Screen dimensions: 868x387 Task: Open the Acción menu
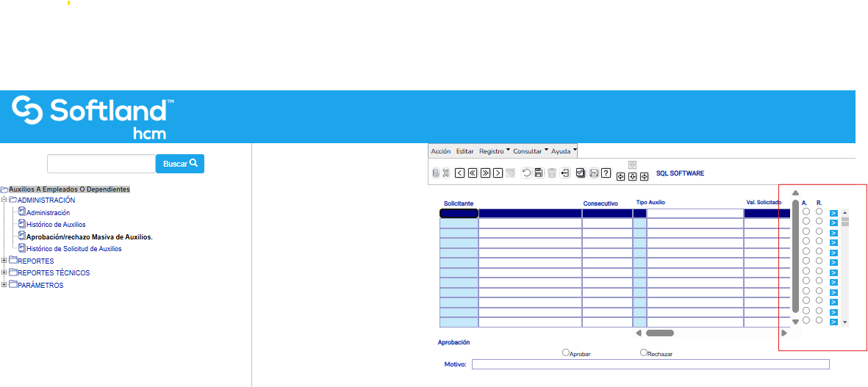pos(440,151)
